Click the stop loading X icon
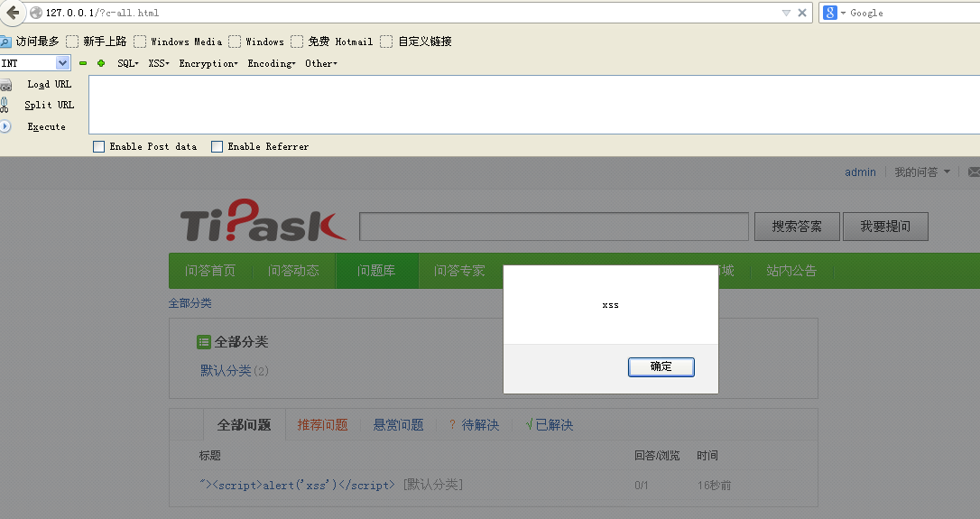The image size is (980, 519). (802, 13)
